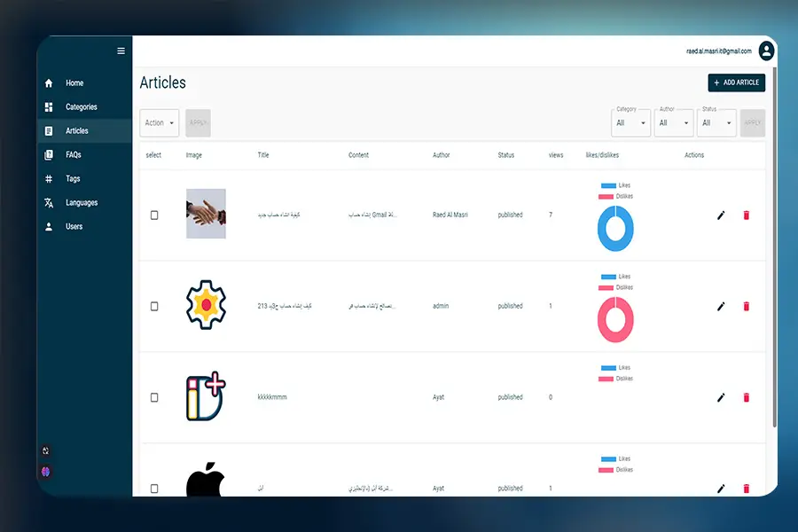Screen dimensions: 798x532
Task: Check the kkkkkmmm article row checkbox
Action: click(x=154, y=398)
